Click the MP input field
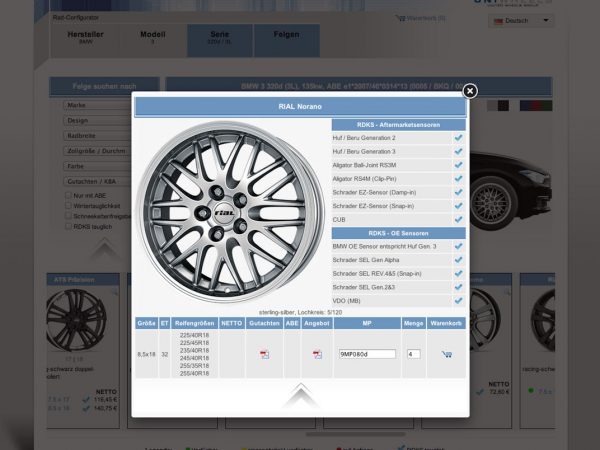The height and width of the screenshot is (450, 600). (x=367, y=354)
